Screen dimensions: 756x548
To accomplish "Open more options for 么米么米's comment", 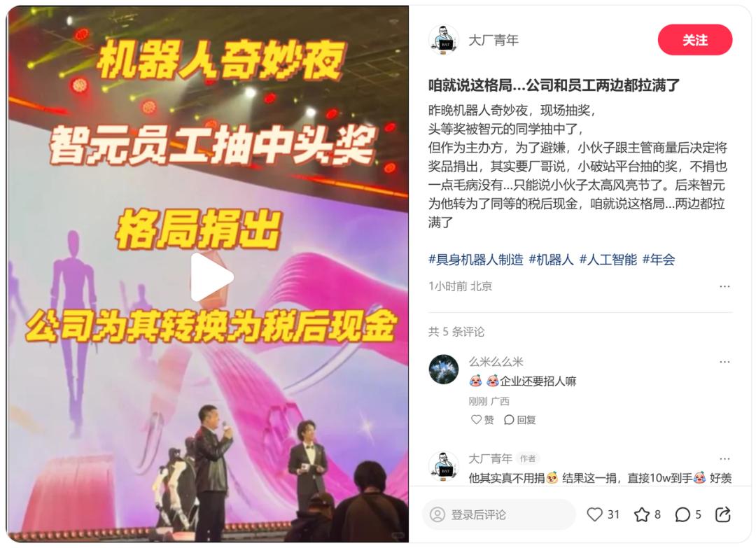I will (x=724, y=361).
